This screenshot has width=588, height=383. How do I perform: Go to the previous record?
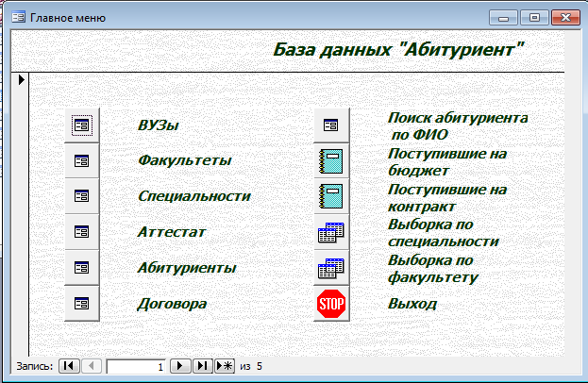point(91,365)
